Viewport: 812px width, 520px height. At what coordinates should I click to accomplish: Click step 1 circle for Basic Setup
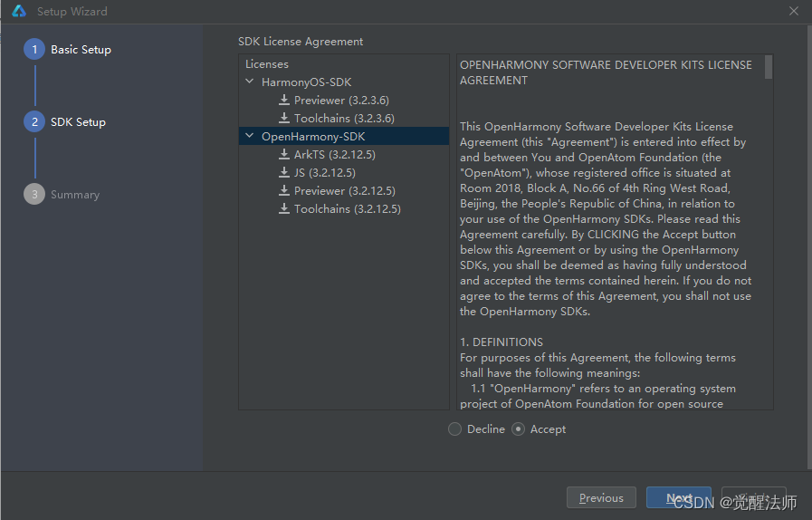tap(34, 49)
